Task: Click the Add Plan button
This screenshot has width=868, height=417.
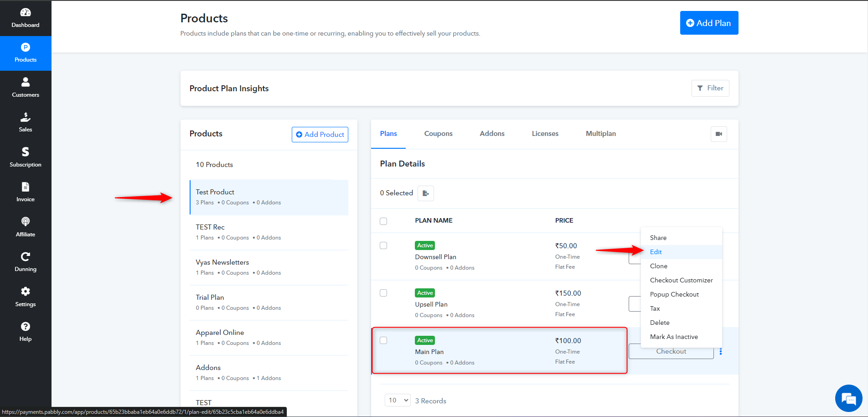Action: click(709, 23)
